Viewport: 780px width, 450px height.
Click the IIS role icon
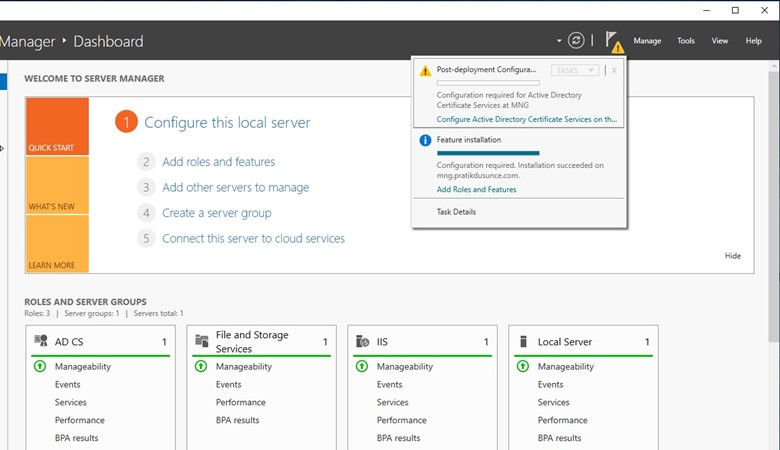(x=363, y=341)
